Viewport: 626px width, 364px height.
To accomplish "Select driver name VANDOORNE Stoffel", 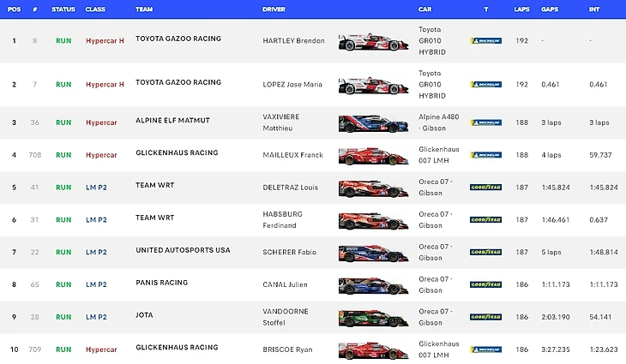I will 286,317.
